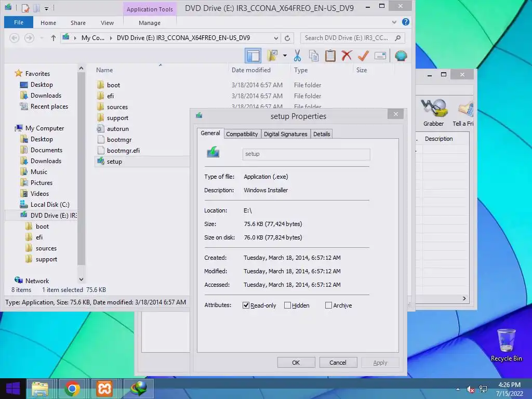
Task: Open sources subfolder under DVD Drive tree
Action: 46,248
